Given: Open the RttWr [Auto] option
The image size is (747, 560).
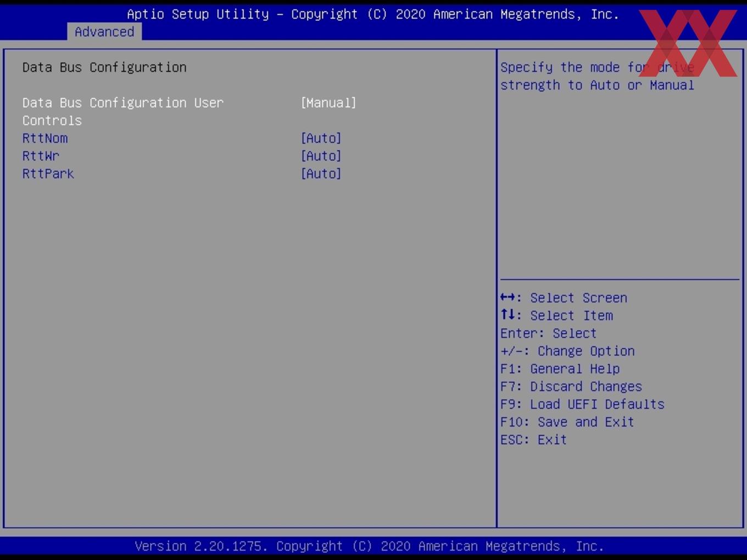Looking at the screenshot, I should coord(321,156).
